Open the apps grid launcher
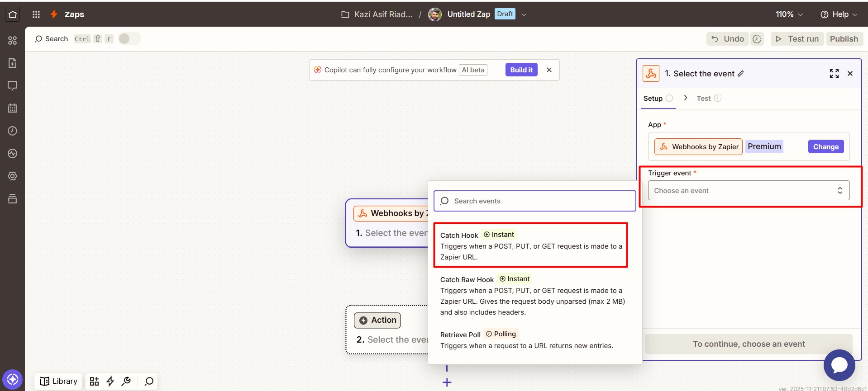This screenshot has height=391, width=868. pos(36,14)
